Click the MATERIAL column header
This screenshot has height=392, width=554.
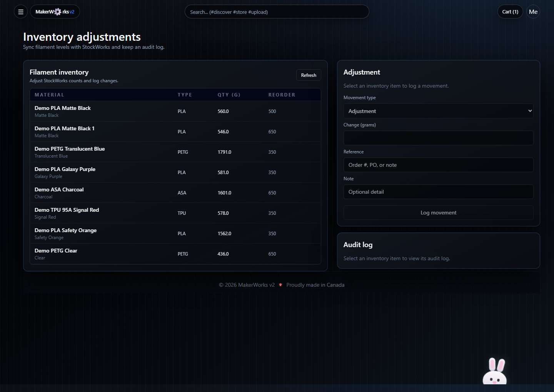pos(49,95)
